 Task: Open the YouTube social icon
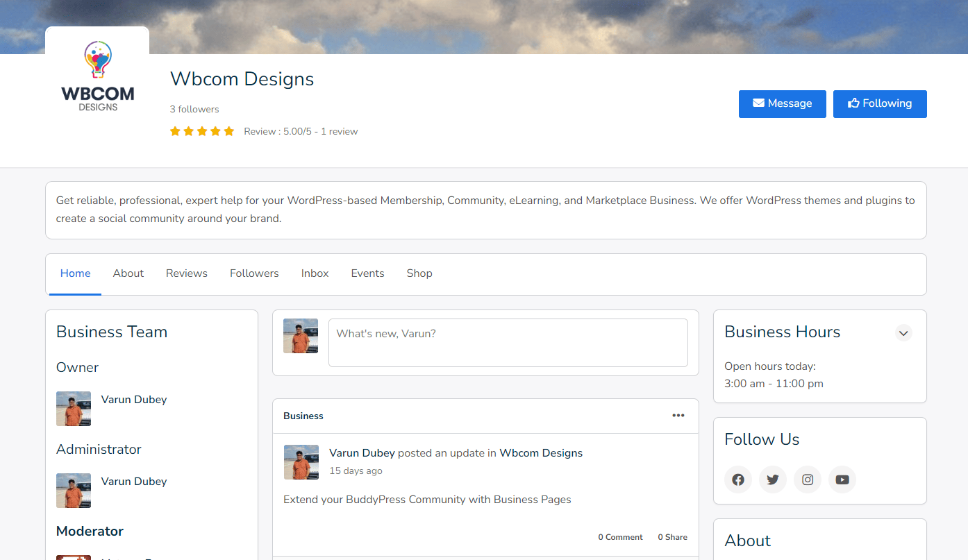pos(842,480)
